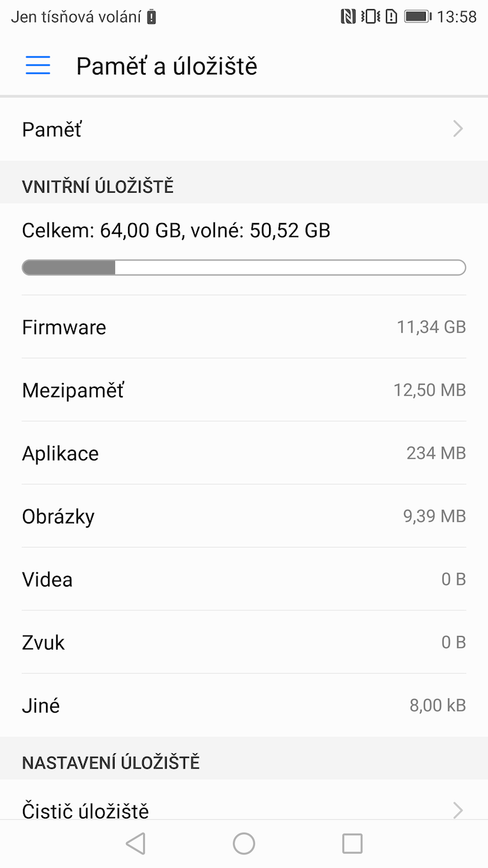Expand the Čistič úložiště chevron
This screenshot has height=868, width=488.
458,810
